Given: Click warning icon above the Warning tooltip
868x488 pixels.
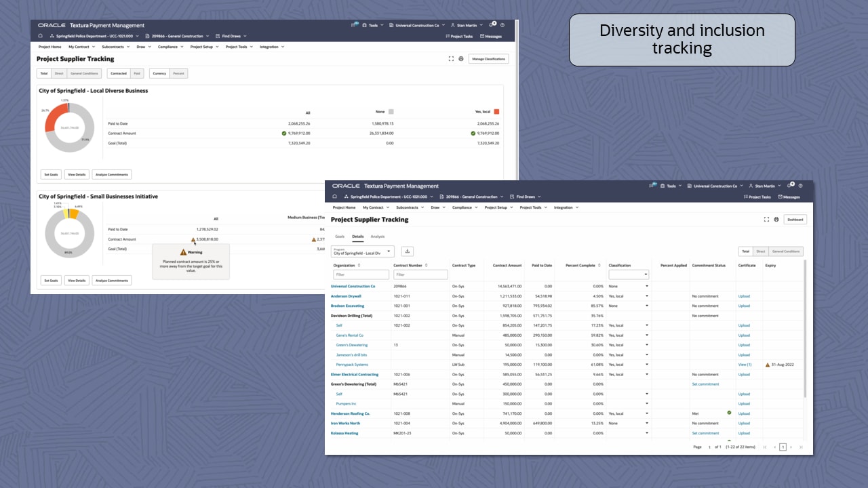Looking at the screenshot, I should 193,240.
